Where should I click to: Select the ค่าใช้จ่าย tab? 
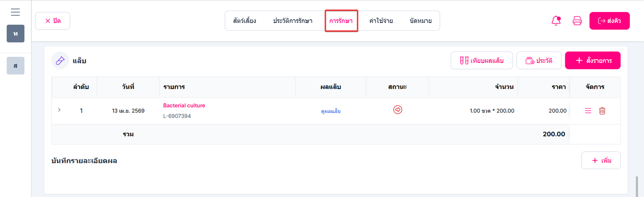381,21
